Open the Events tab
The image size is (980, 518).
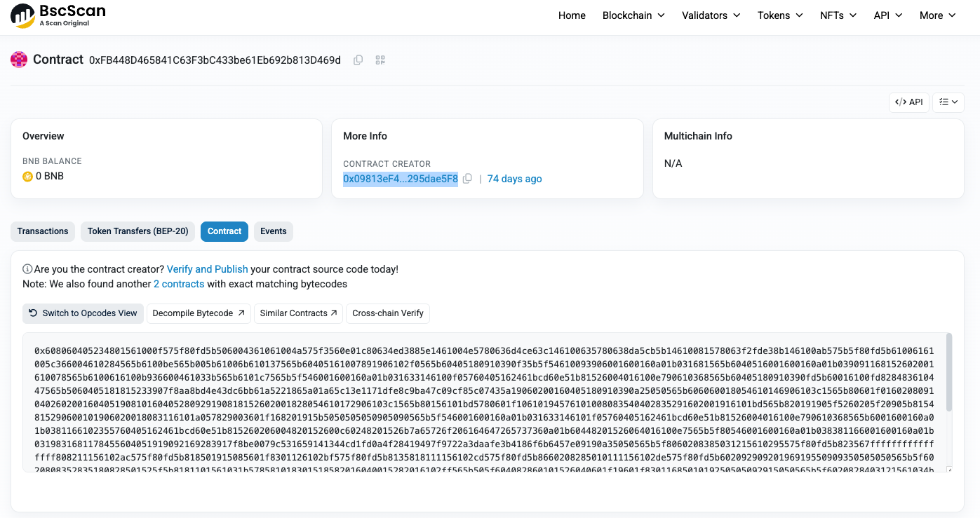(x=274, y=231)
